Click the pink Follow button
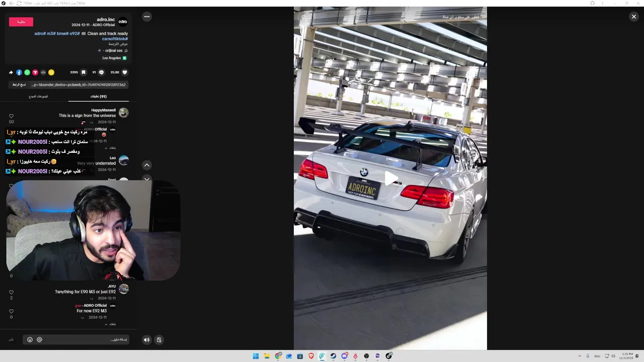644x362 pixels. [x=21, y=22]
